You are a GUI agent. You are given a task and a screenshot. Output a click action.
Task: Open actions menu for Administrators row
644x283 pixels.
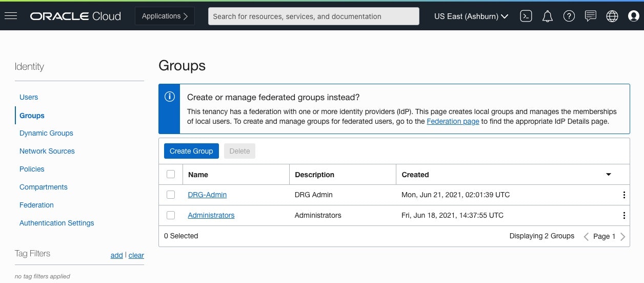tap(624, 216)
